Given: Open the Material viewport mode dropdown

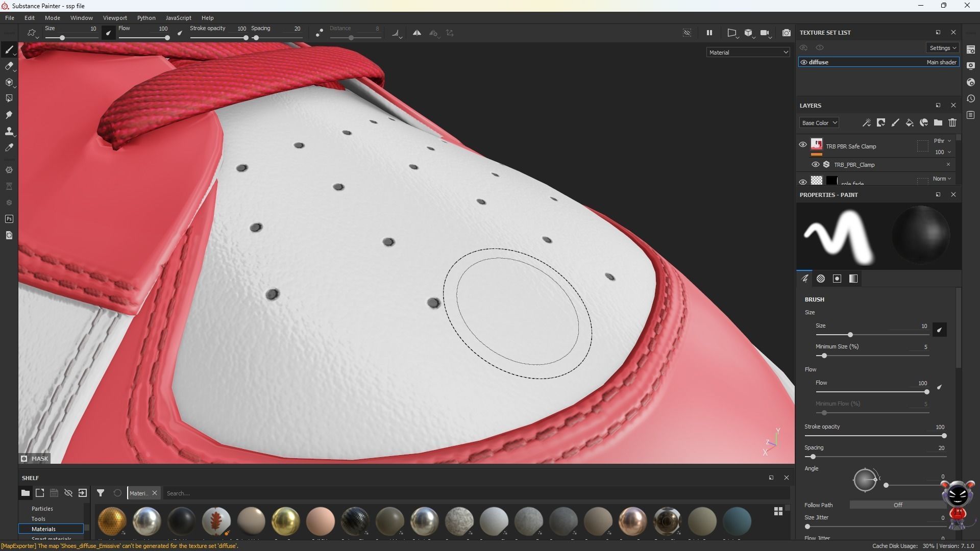Looking at the screenshot, I should click(x=748, y=52).
